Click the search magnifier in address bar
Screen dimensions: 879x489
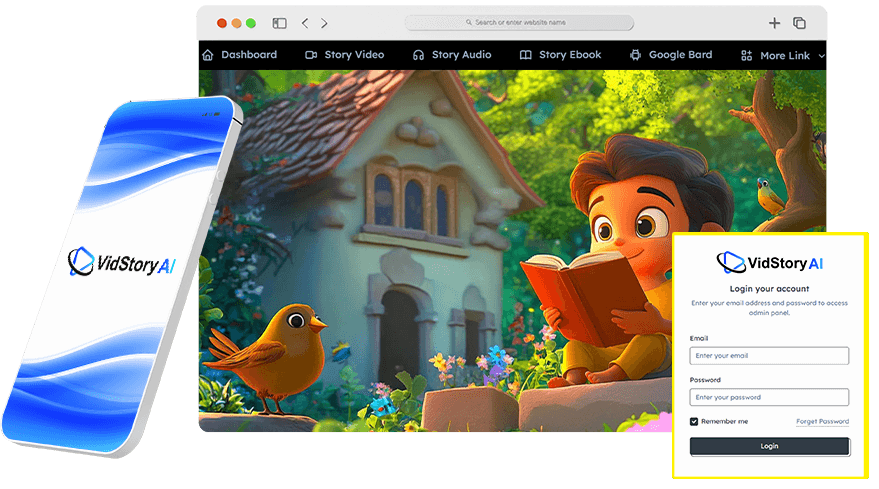click(x=469, y=22)
